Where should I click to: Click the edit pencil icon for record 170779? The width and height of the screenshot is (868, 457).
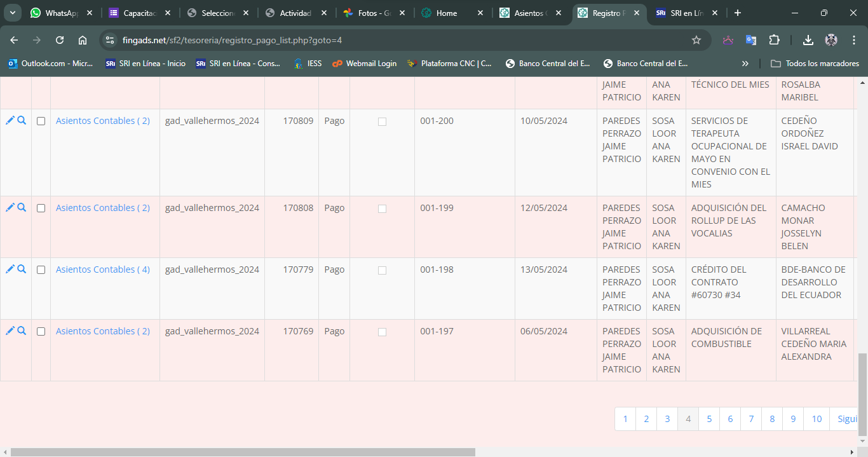[x=10, y=269]
